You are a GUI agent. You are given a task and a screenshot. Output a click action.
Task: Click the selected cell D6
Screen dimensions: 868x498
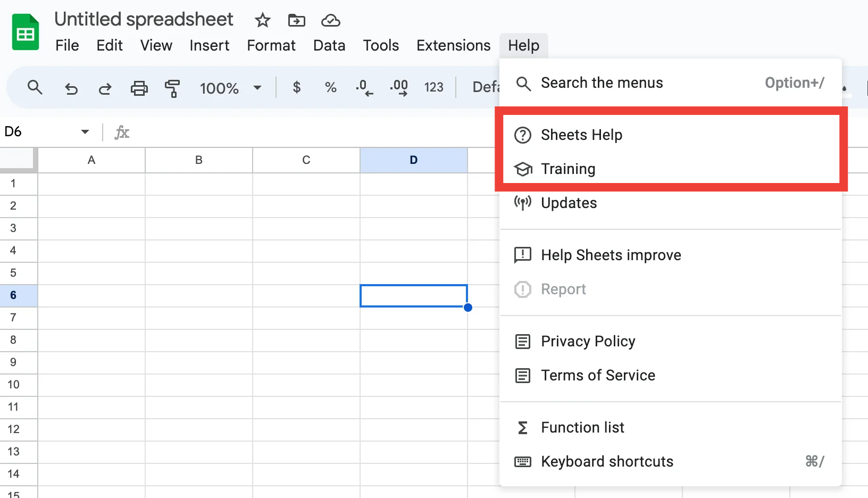[x=414, y=296]
